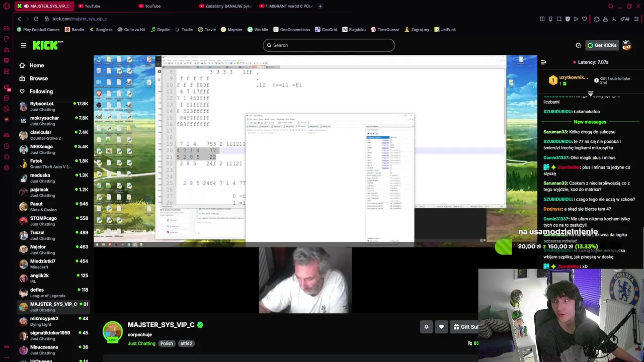Select STOMPcsgo in recommended channels
The image size is (644, 362).
pyautogui.click(x=53, y=221)
